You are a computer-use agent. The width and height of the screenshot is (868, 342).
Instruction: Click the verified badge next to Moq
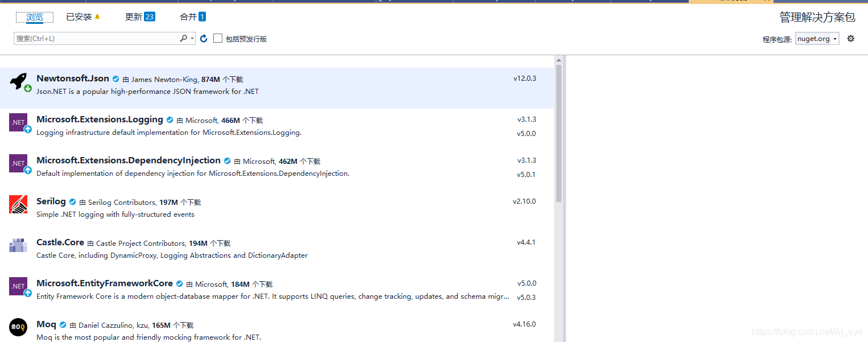(x=63, y=325)
